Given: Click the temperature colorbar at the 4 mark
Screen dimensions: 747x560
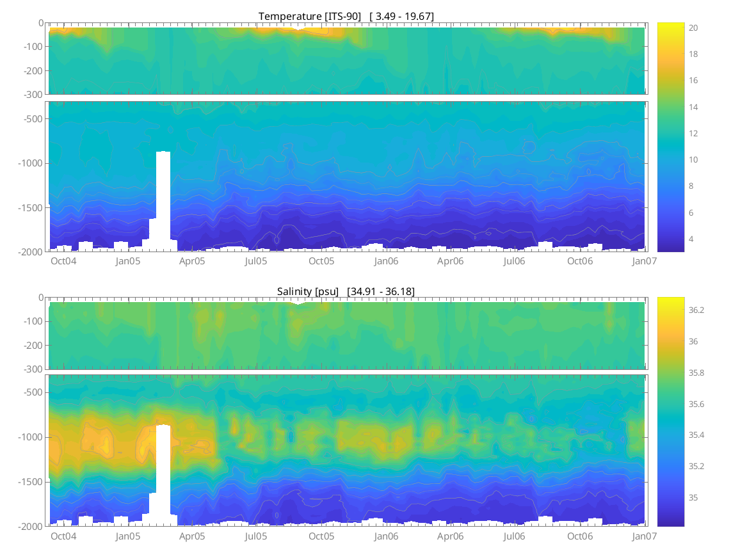Looking at the screenshot, I should [x=671, y=239].
